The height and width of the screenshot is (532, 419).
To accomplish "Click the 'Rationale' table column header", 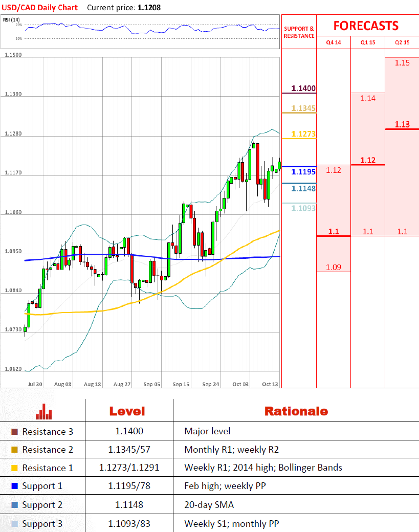I will tap(296, 411).
